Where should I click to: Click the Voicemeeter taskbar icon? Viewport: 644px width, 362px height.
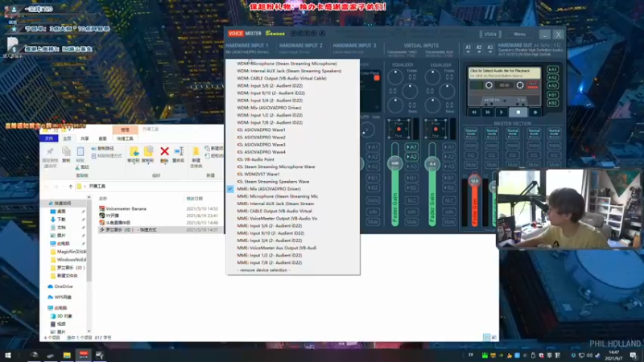coord(84,355)
